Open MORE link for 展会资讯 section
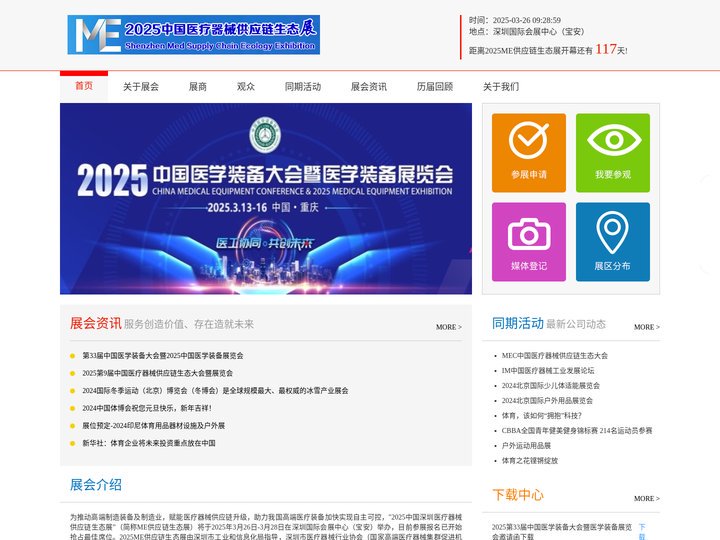The width and height of the screenshot is (720, 540). [x=449, y=327]
